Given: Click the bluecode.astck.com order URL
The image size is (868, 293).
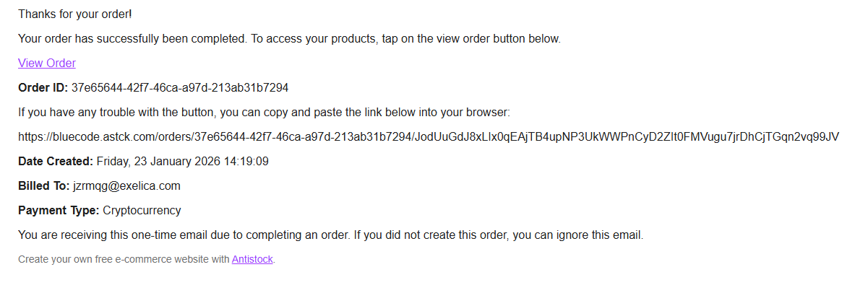Looking at the screenshot, I should tap(429, 136).
